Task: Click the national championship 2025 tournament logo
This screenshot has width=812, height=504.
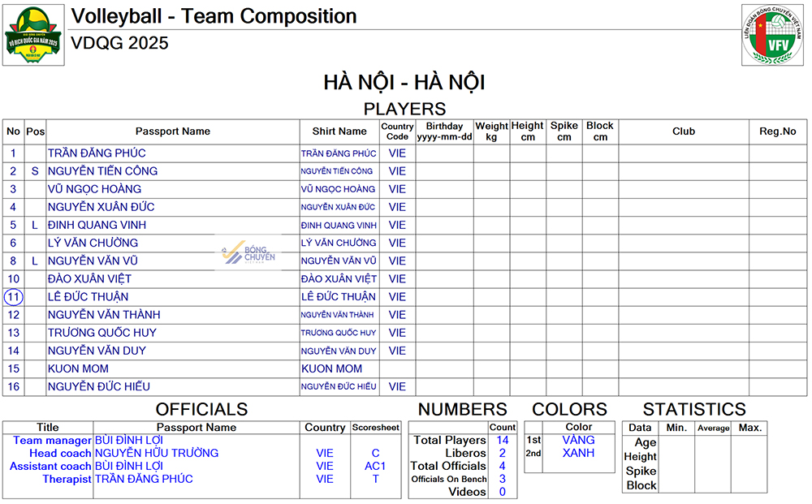Action: click(32, 35)
